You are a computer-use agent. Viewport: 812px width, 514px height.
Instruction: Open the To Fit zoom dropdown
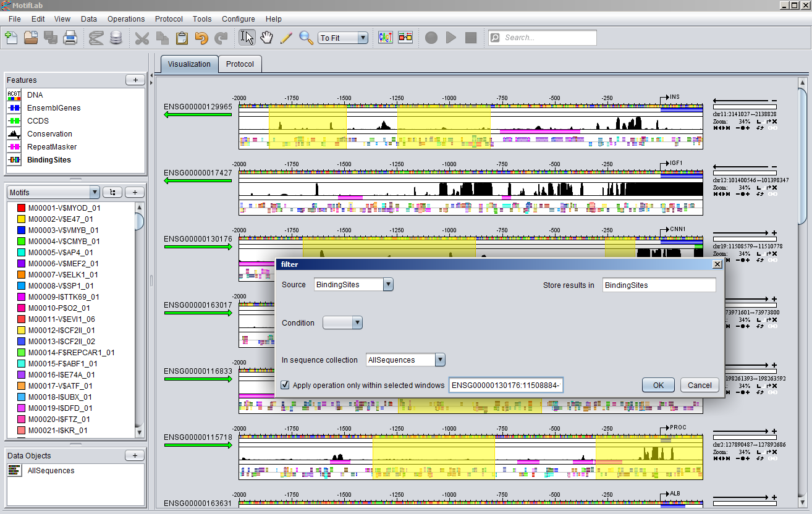tap(363, 38)
